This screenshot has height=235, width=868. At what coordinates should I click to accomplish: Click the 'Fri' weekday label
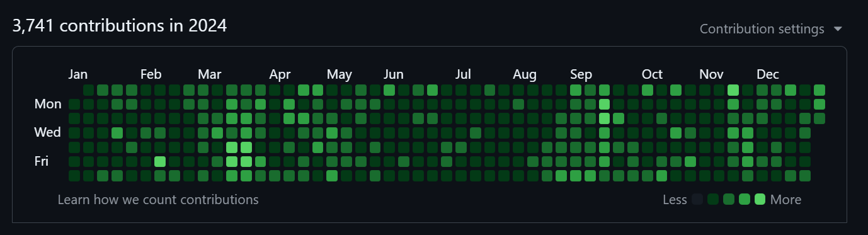point(42,161)
